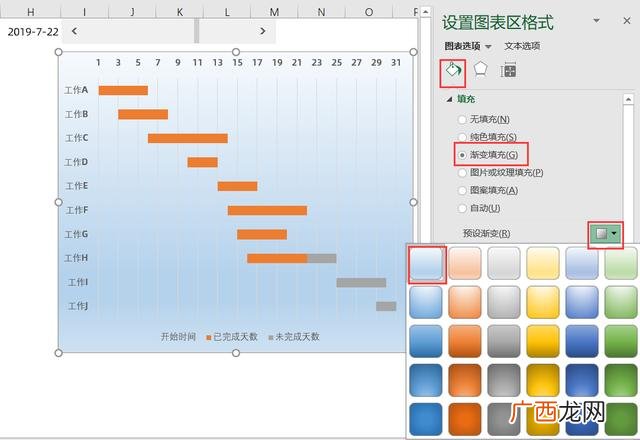Open the Size & Properties icon tab
Image resolution: width=640 pixels, height=440 pixels.
coord(508,71)
